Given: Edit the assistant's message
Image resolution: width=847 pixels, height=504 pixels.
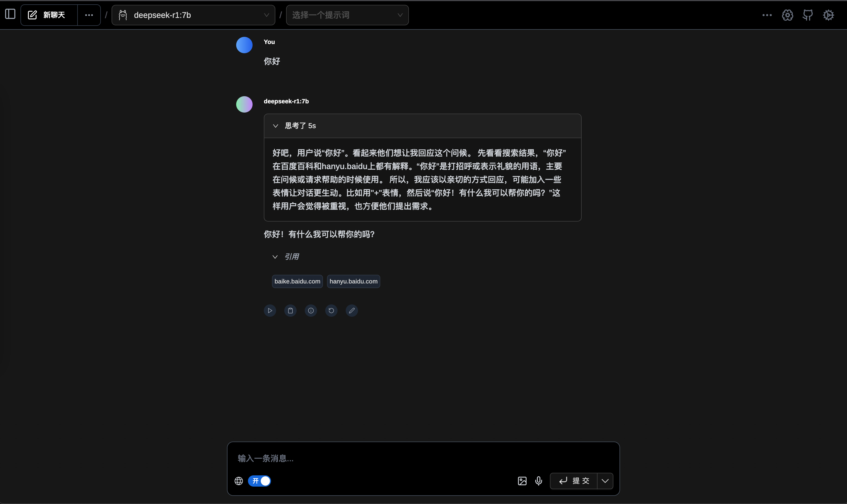Looking at the screenshot, I should [x=352, y=310].
